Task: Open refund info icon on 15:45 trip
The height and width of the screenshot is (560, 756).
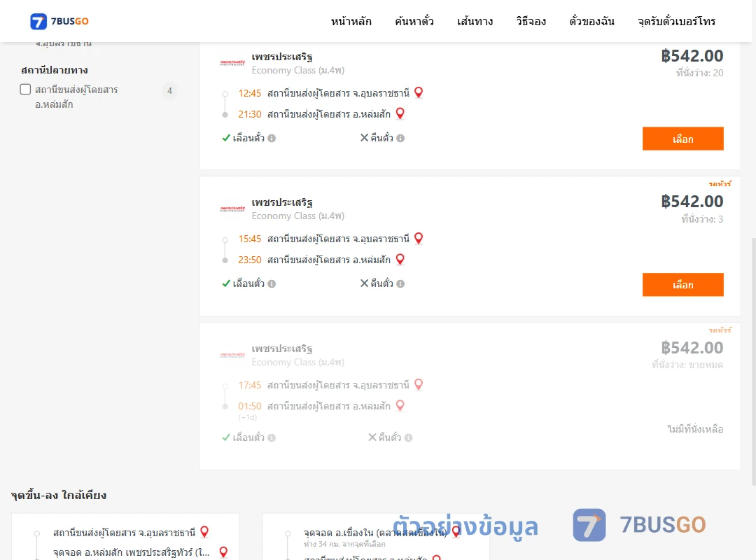Action: [x=400, y=284]
